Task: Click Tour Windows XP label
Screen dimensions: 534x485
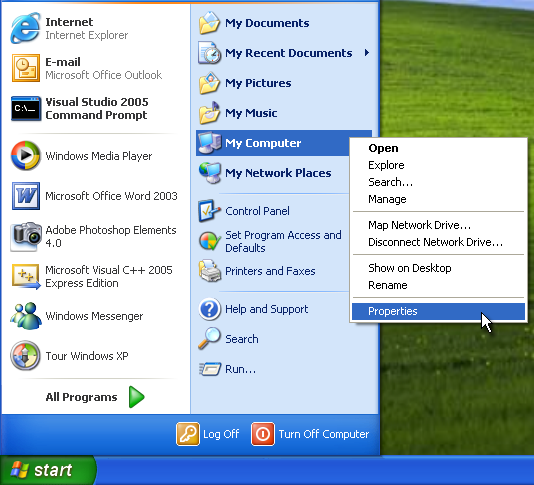Action: click(x=87, y=356)
